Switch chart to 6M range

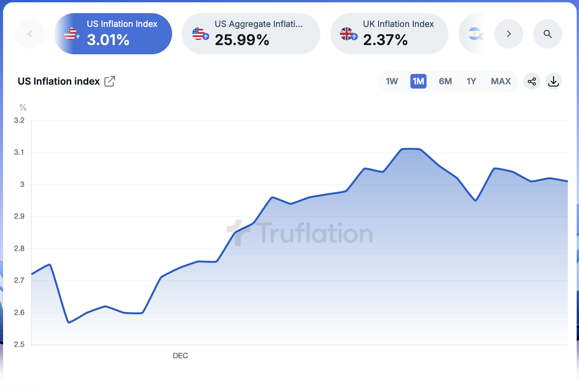pos(445,81)
